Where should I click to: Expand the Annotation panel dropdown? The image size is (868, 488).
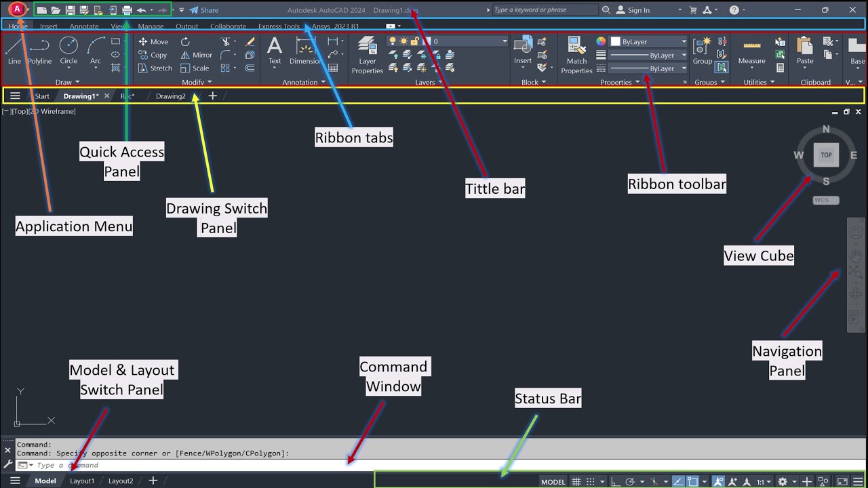pyautogui.click(x=304, y=82)
